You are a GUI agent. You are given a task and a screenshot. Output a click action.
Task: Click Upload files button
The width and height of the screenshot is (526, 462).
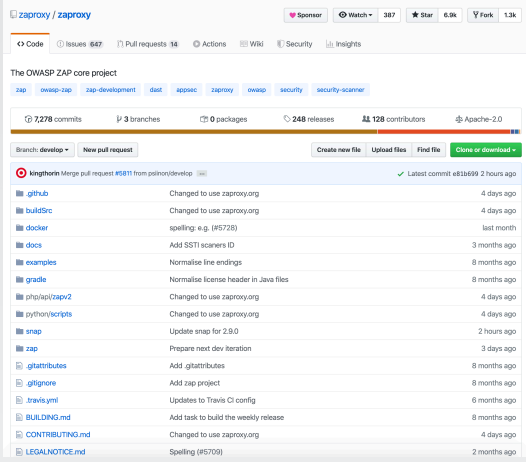pos(389,150)
